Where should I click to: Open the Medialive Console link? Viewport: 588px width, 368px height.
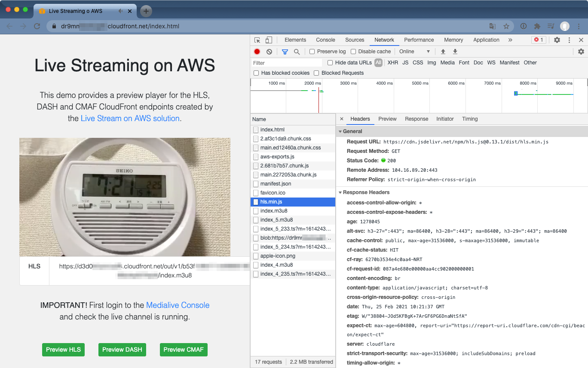(x=178, y=305)
